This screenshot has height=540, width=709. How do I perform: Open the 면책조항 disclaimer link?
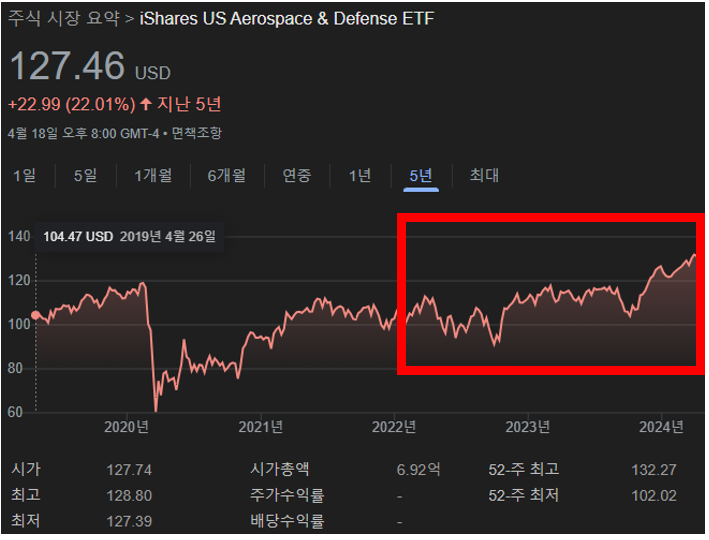pos(197,133)
